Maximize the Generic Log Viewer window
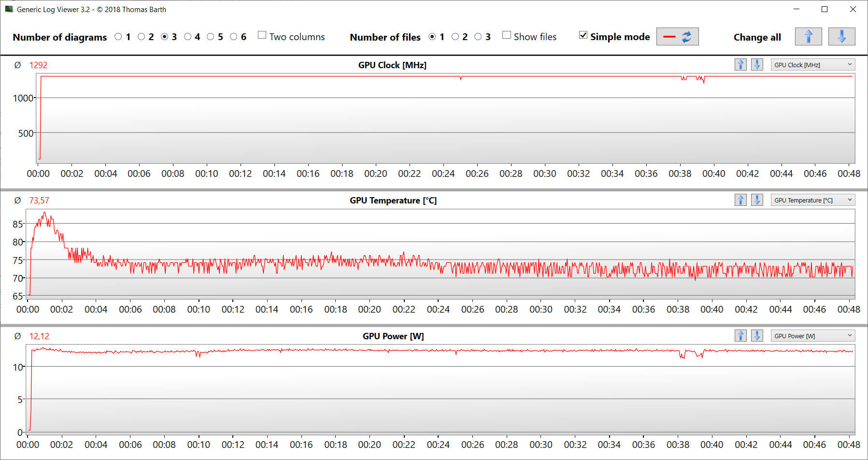The image size is (868, 460). (825, 9)
